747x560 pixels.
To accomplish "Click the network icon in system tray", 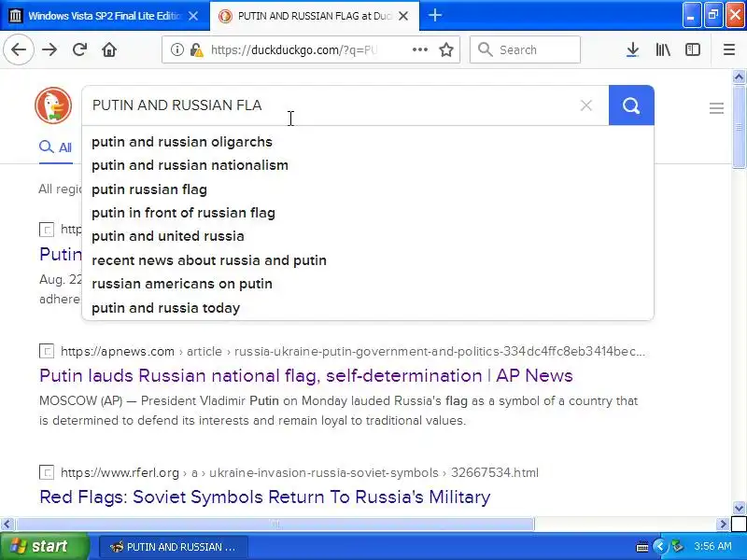I will click(677, 546).
